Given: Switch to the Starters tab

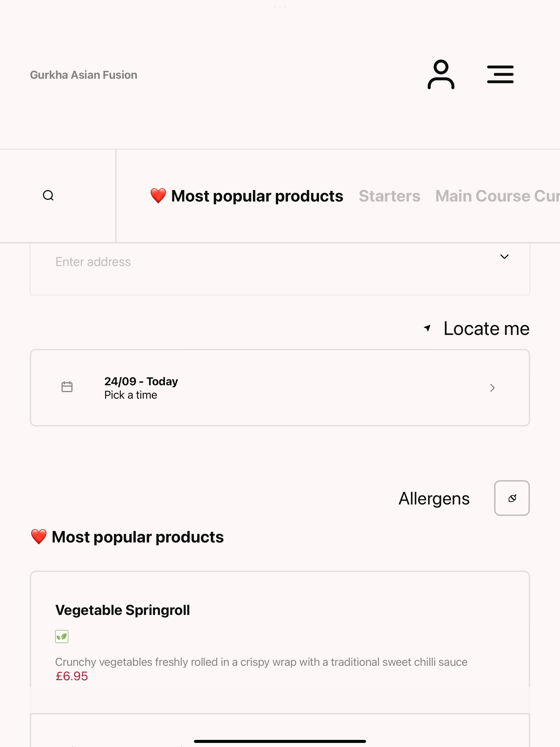Looking at the screenshot, I should pos(389,196).
